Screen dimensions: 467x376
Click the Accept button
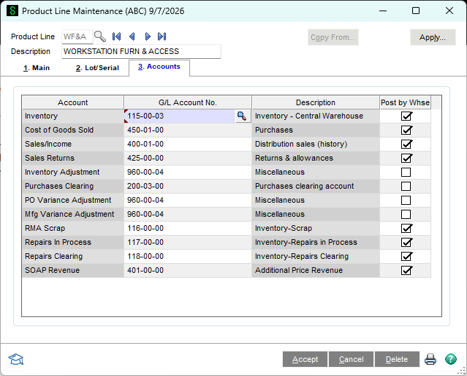pos(305,359)
